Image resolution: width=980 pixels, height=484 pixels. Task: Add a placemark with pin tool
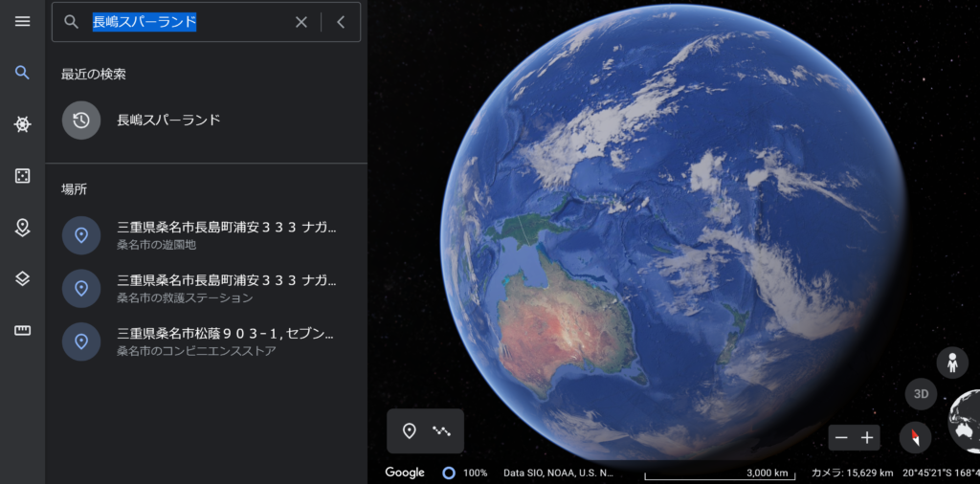click(410, 431)
